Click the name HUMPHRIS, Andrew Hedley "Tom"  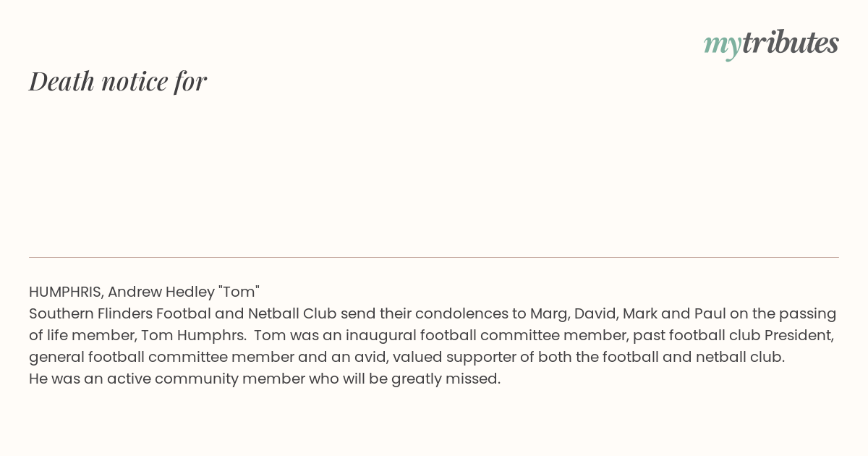(x=144, y=292)
